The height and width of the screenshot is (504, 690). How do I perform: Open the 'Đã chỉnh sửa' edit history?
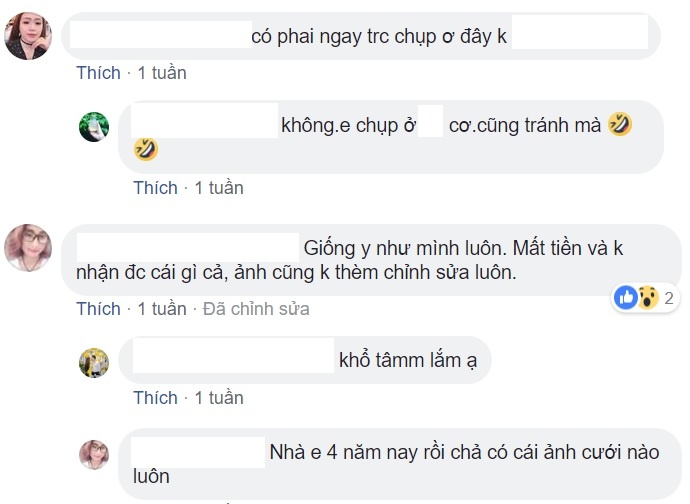point(256,309)
